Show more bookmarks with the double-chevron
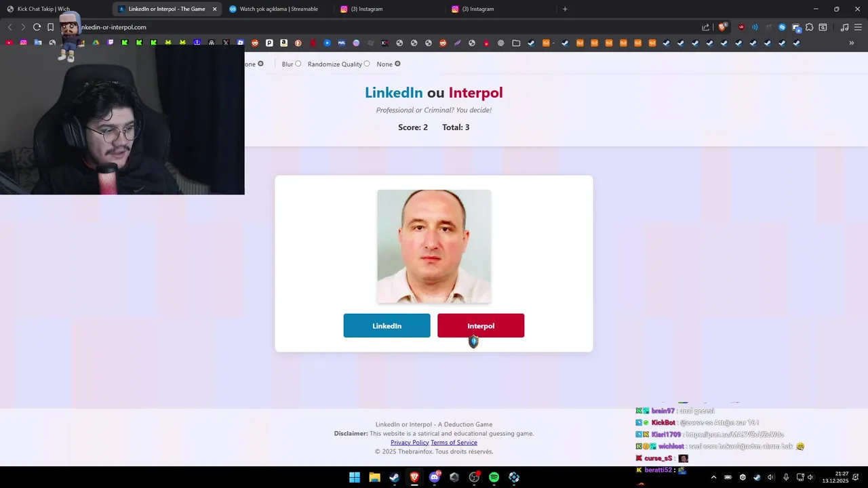The width and height of the screenshot is (868, 488). pos(852,43)
